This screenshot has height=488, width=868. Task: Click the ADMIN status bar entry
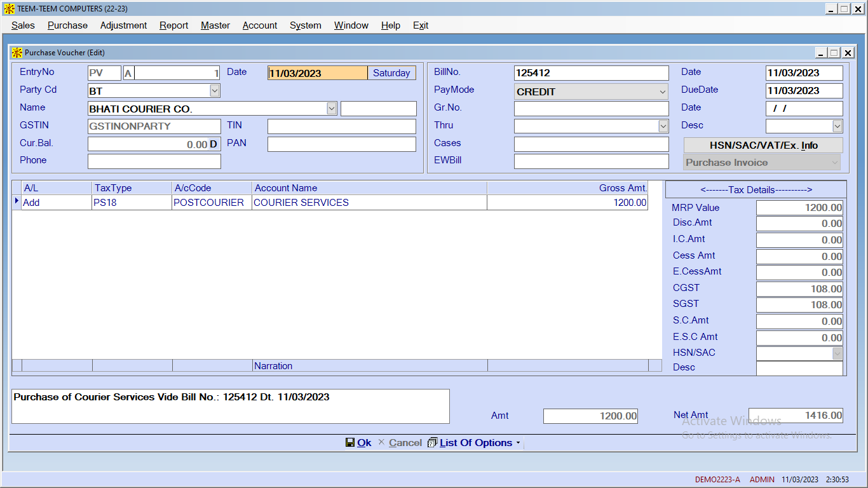pyautogui.click(x=762, y=480)
